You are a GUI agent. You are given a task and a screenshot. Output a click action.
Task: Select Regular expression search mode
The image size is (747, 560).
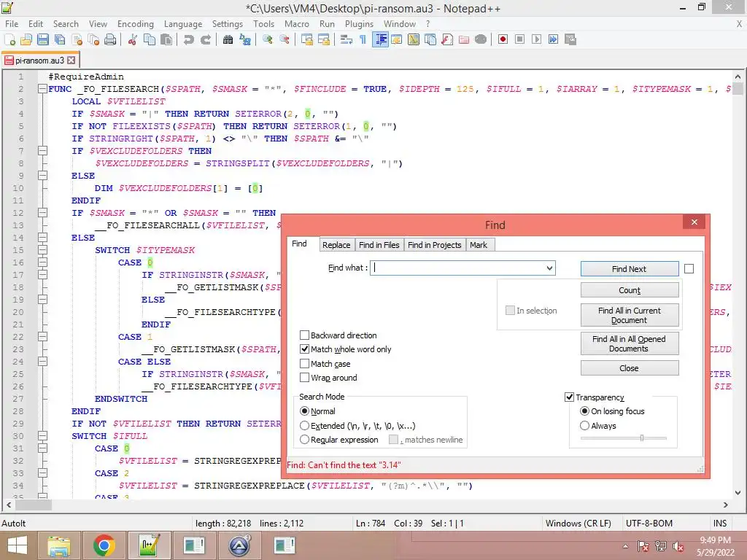[304, 440]
